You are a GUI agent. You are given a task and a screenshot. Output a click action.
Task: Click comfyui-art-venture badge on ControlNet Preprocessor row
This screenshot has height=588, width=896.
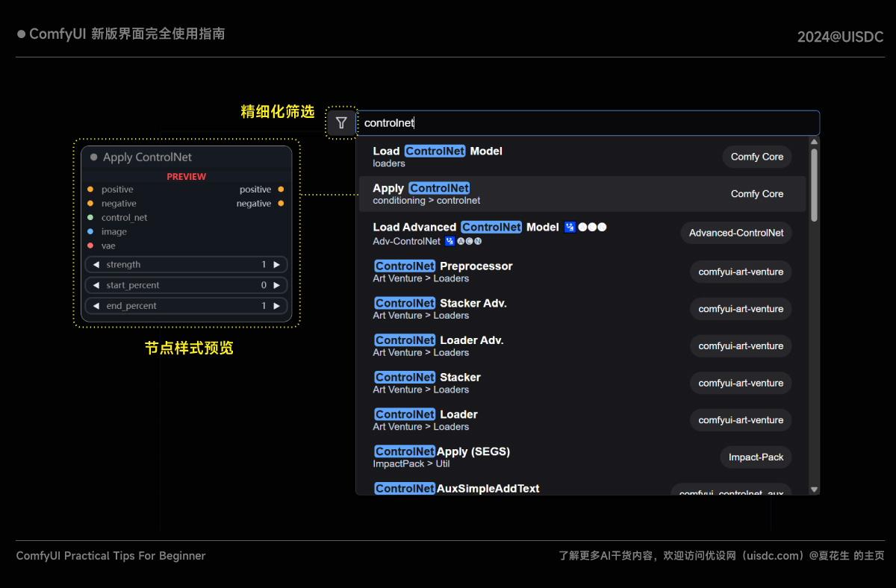pos(741,272)
